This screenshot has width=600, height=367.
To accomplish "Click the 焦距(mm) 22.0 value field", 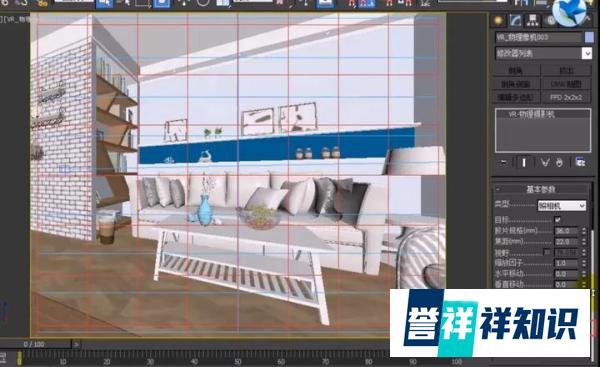I will (x=567, y=241).
